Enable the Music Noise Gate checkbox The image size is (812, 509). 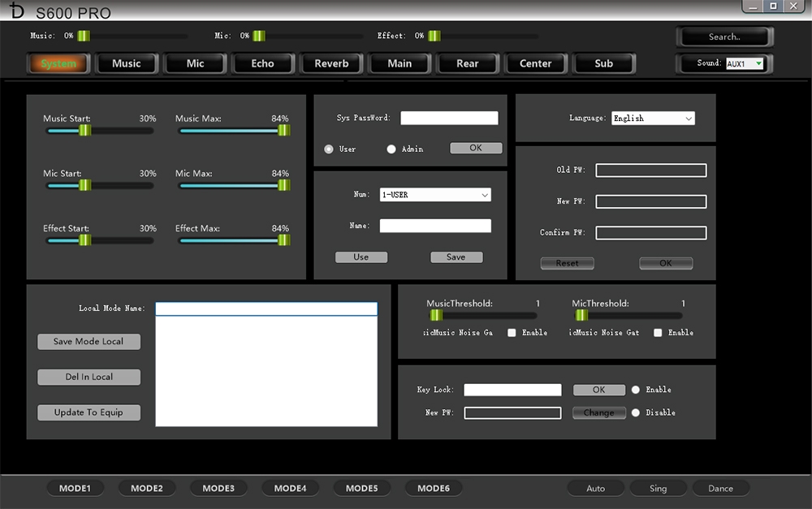512,333
